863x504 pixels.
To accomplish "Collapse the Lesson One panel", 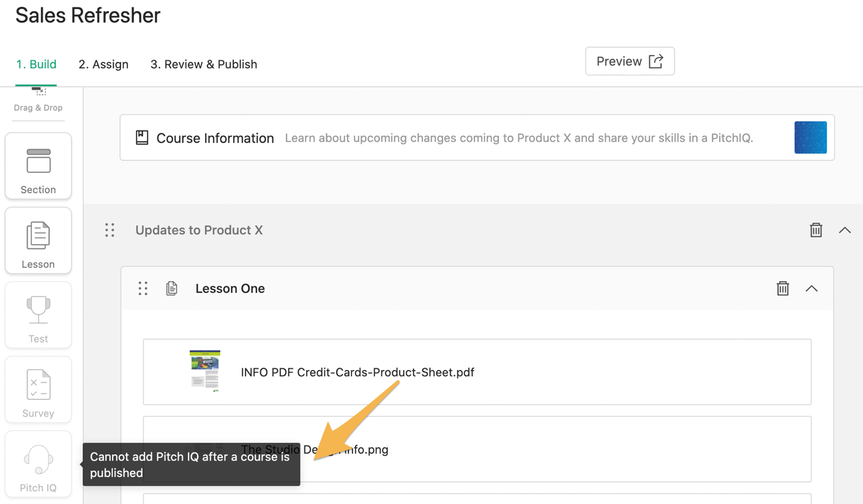I will coord(812,289).
